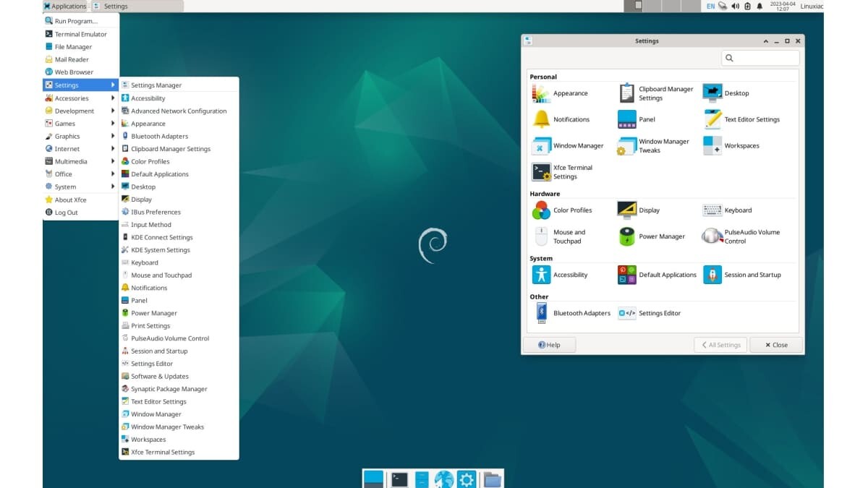Open the Settings Editor icon

pos(626,313)
